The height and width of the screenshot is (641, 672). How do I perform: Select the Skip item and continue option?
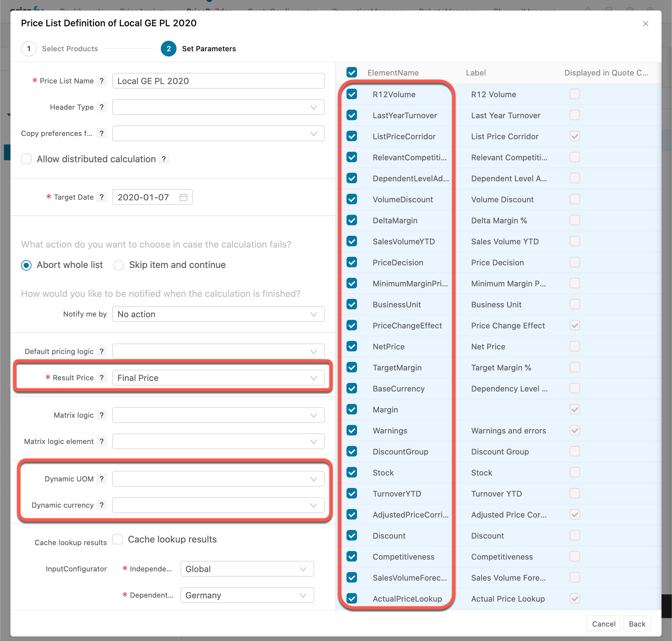(x=118, y=265)
